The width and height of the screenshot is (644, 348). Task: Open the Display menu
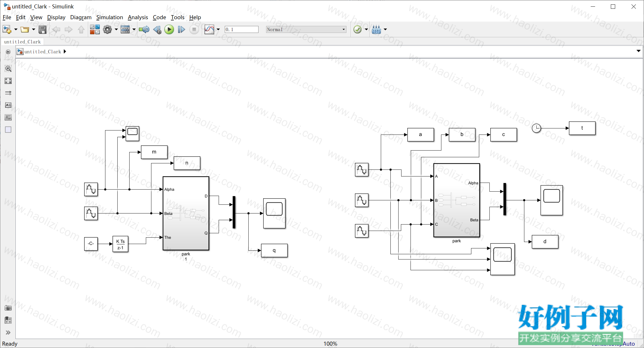point(56,17)
